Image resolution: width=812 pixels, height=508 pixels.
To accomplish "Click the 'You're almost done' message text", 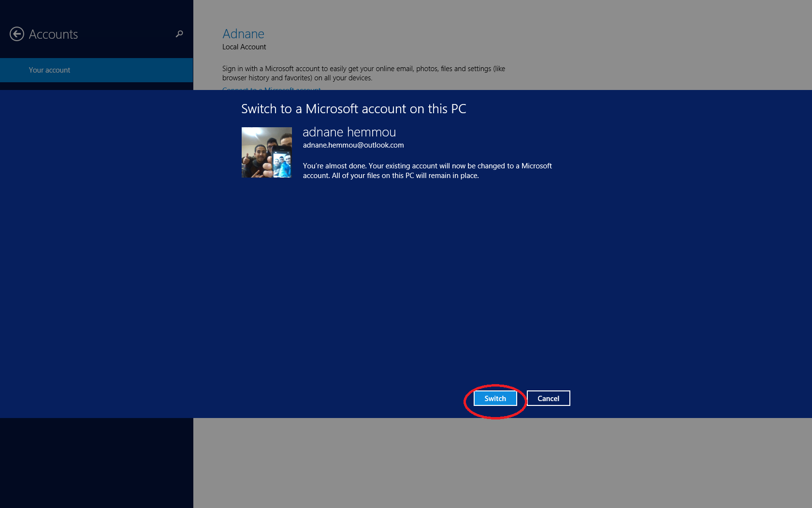I will [x=427, y=171].
